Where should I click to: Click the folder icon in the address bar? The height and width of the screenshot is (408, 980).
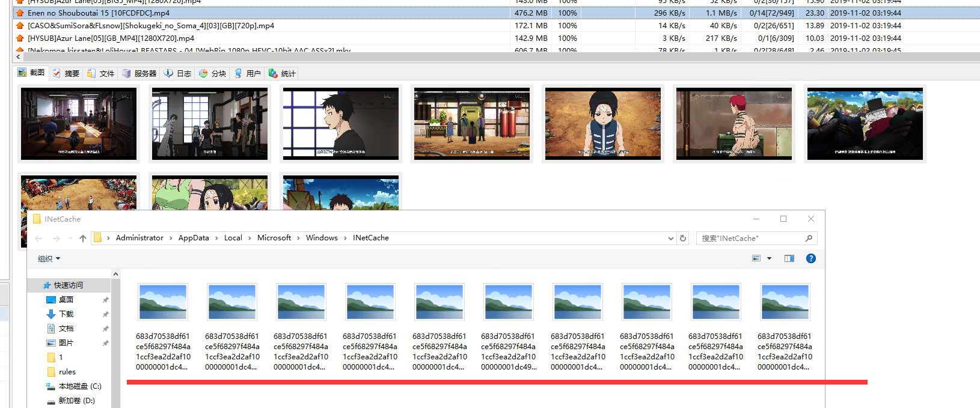point(97,238)
